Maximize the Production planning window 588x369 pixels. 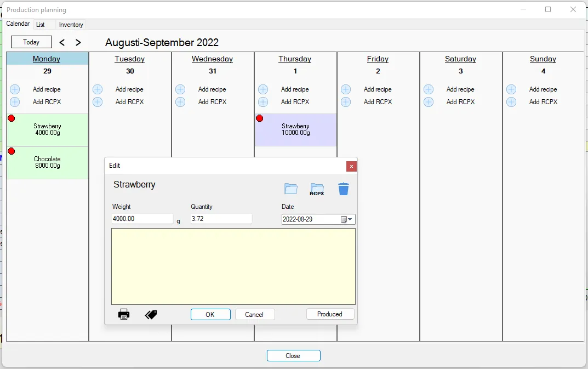(x=548, y=9)
